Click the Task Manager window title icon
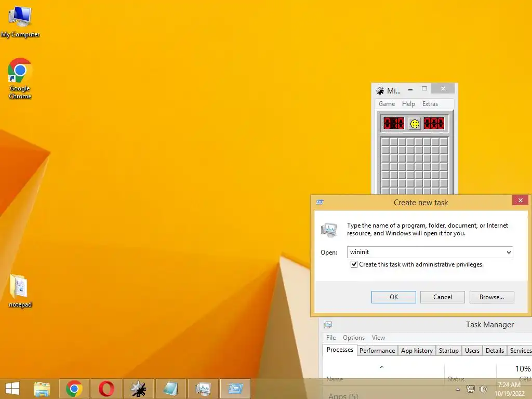Viewport: 532px width, 399px height. [328, 325]
